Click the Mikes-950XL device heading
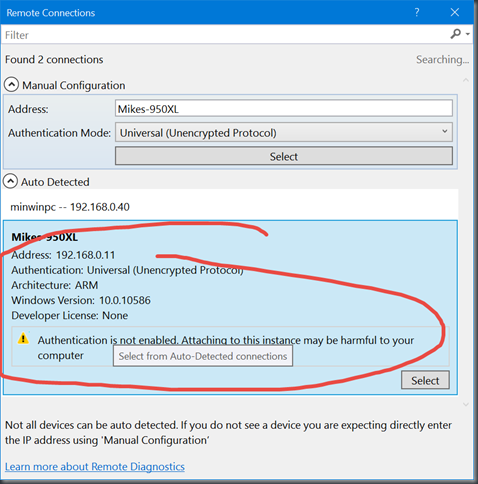Viewport: 478px width, 484px height. point(45,237)
